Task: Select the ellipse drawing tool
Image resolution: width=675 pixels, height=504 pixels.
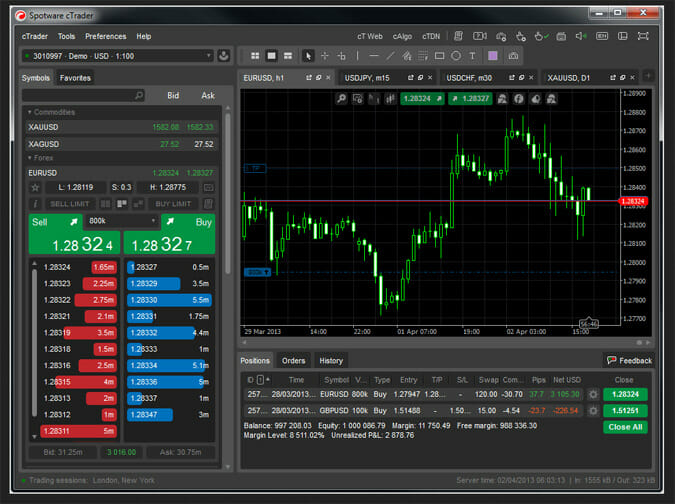Action: click(456, 56)
